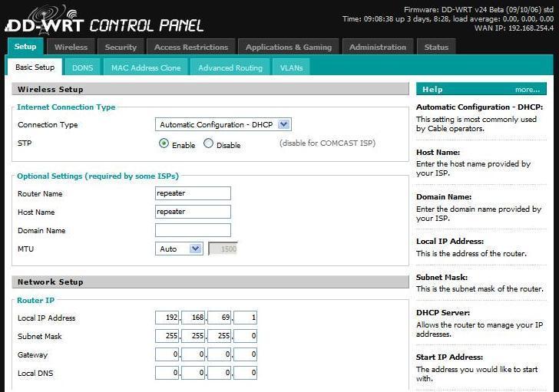Go to the Advanced Routing sub-tab
This screenshot has width=559, height=392.
point(230,68)
